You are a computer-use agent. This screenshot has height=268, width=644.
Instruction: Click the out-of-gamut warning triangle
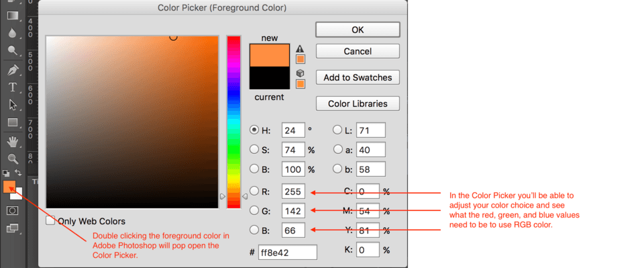pyautogui.click(x=301, y=48)
